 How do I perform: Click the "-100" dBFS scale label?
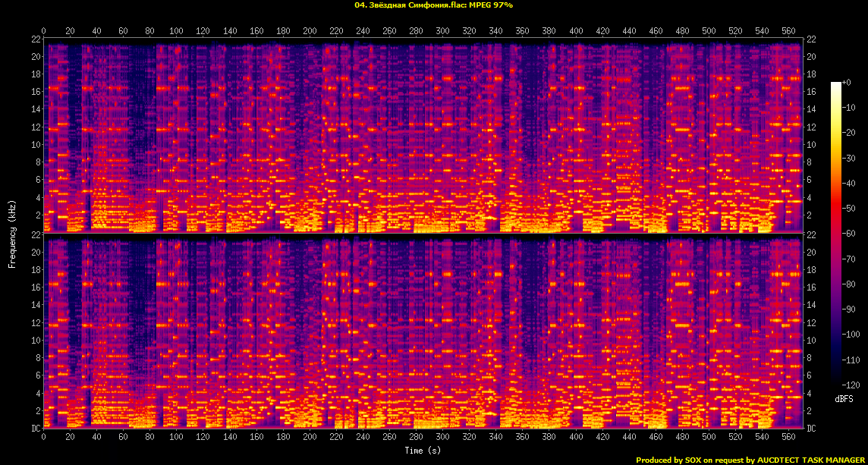(x=849, y=335)
